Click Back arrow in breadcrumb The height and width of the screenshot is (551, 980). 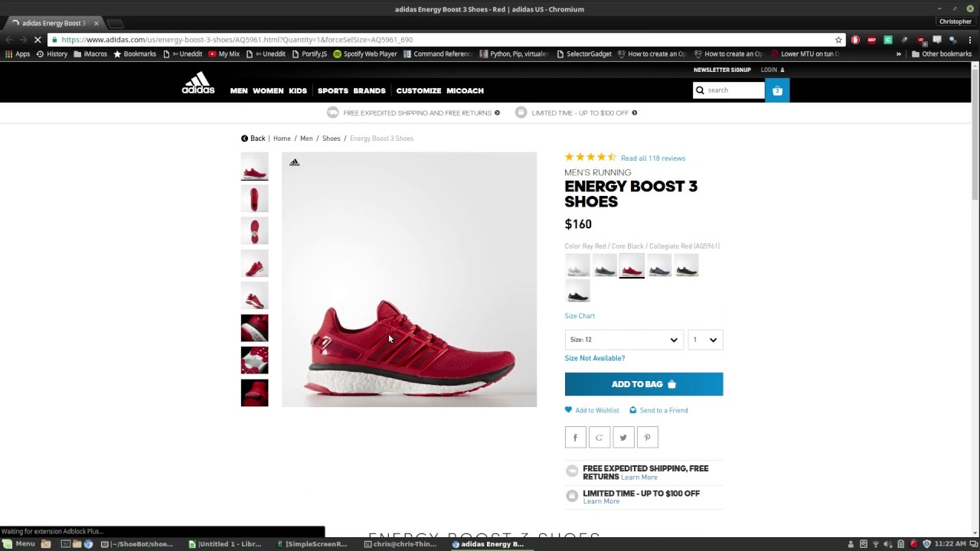(244, 139)
